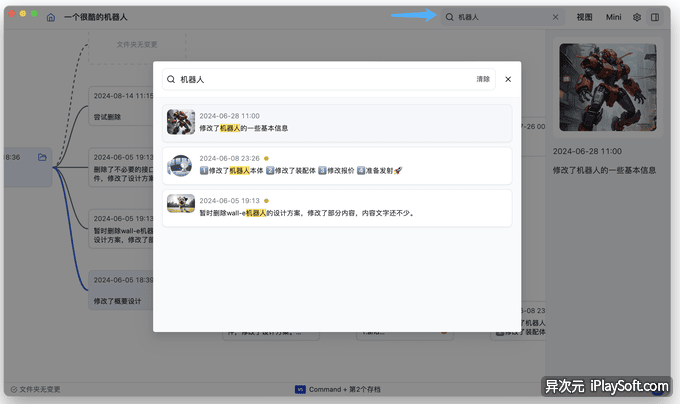Click the yellow dot beside 2024-06-05 19:13

tap(266, 201)
